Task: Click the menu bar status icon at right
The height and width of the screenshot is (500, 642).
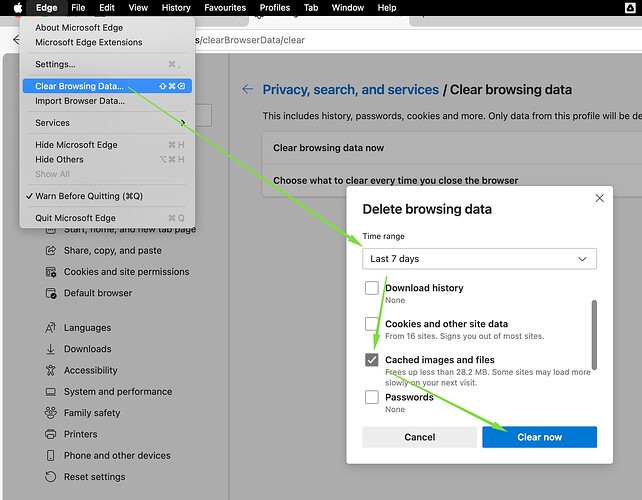Action: point(630,8)
